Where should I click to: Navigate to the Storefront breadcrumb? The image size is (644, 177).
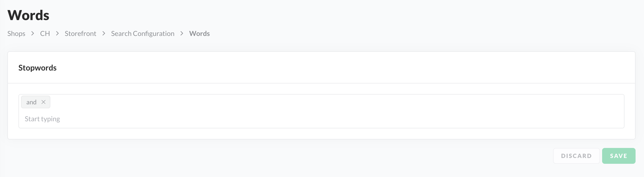(x=80, y=34)
